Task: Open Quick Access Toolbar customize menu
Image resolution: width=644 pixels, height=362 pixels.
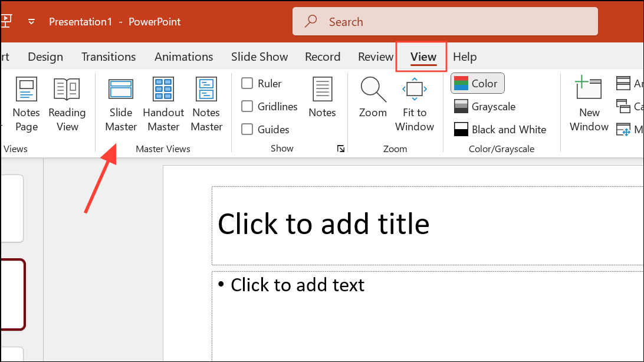Action: pos(31,21)
